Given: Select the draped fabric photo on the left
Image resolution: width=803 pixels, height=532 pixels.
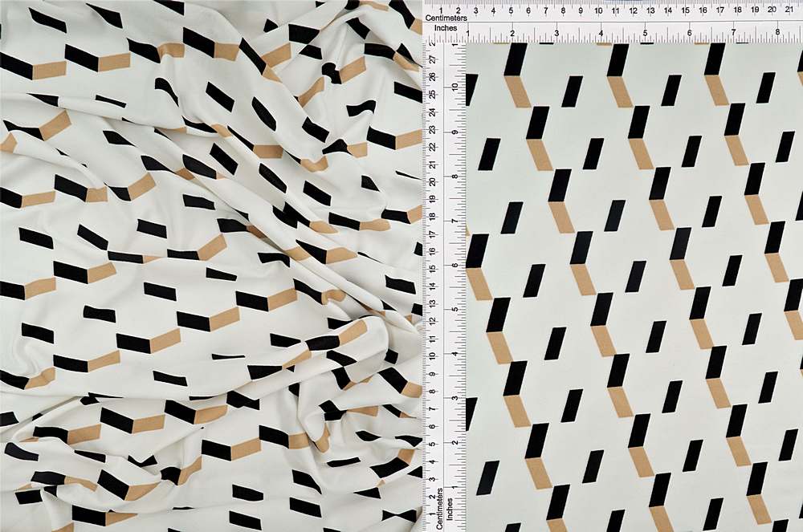Looking at the screenshot, I should (211, 266).
